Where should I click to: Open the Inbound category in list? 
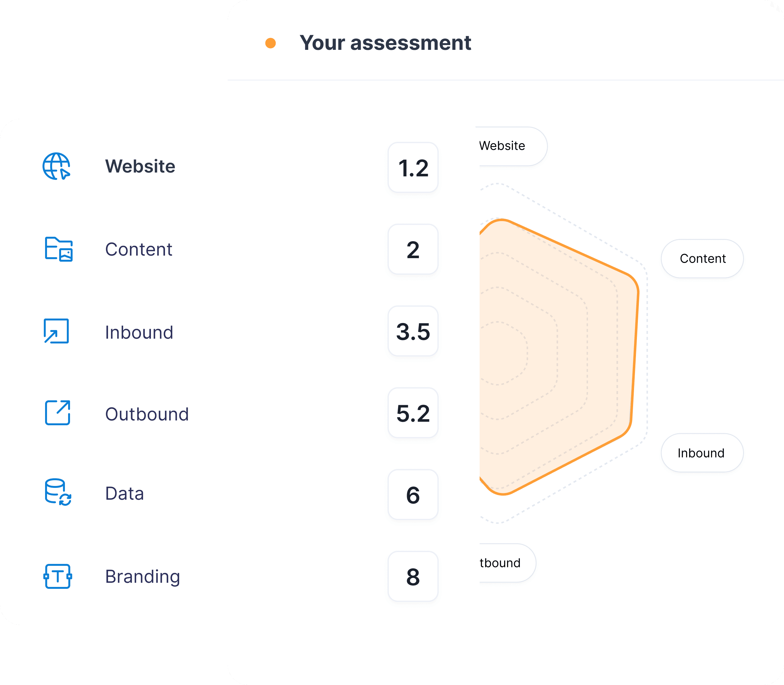pyautogui.click(x=139, y=332)
